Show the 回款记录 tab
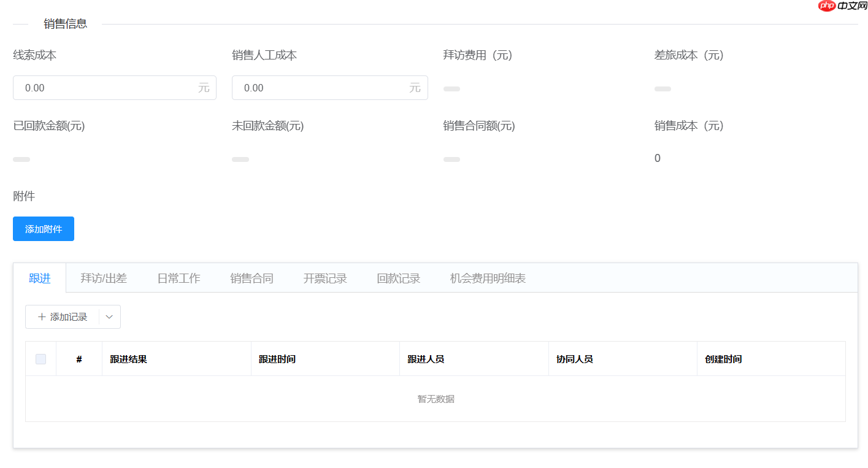Image resolution: width=868 pixels, height=468 pixels. (398, 278)
